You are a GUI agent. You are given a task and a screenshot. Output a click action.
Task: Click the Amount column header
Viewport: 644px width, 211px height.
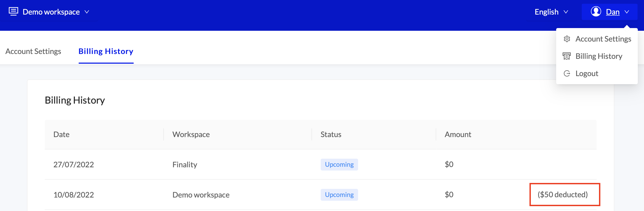tap(458, 134)
